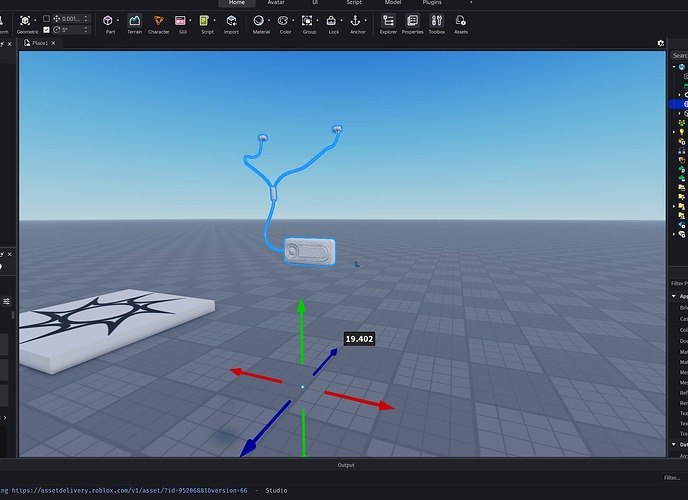Switch to the Plugins ribbon tab

(x=432, y=3)
